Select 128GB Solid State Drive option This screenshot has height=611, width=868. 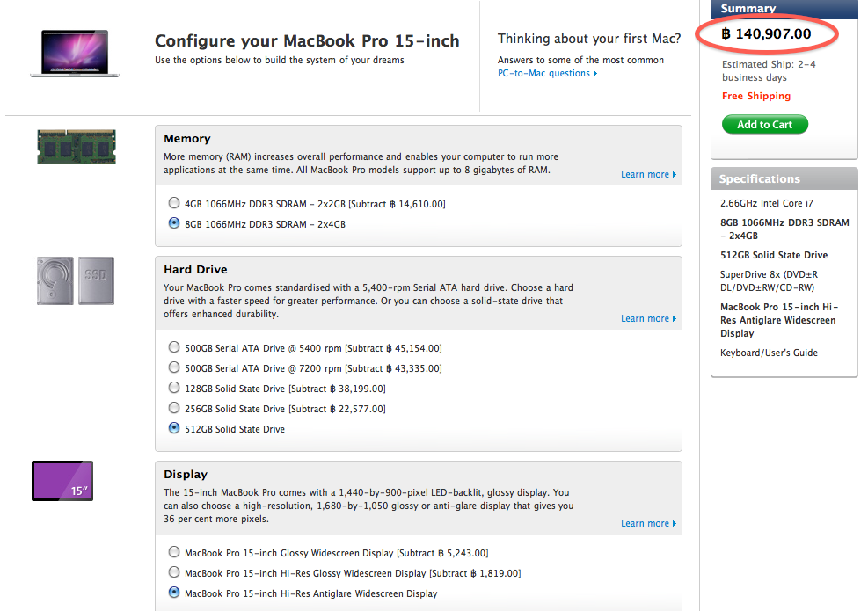coord(174,388)
